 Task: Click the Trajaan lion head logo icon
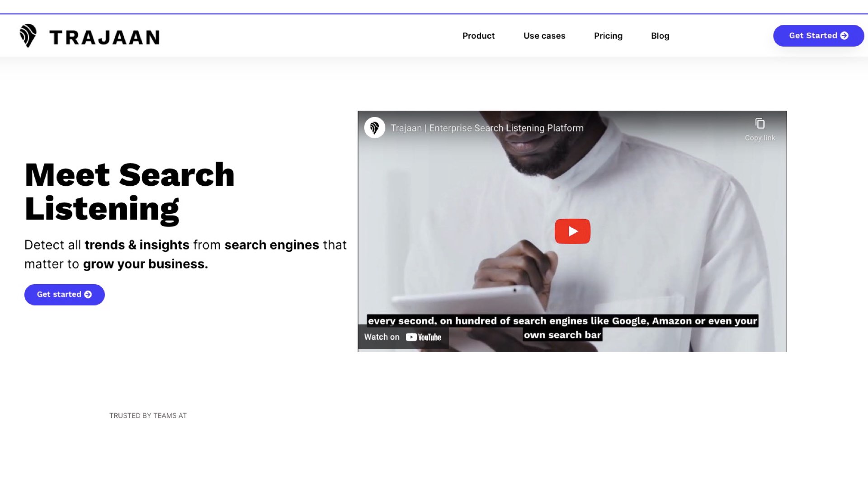28,36
